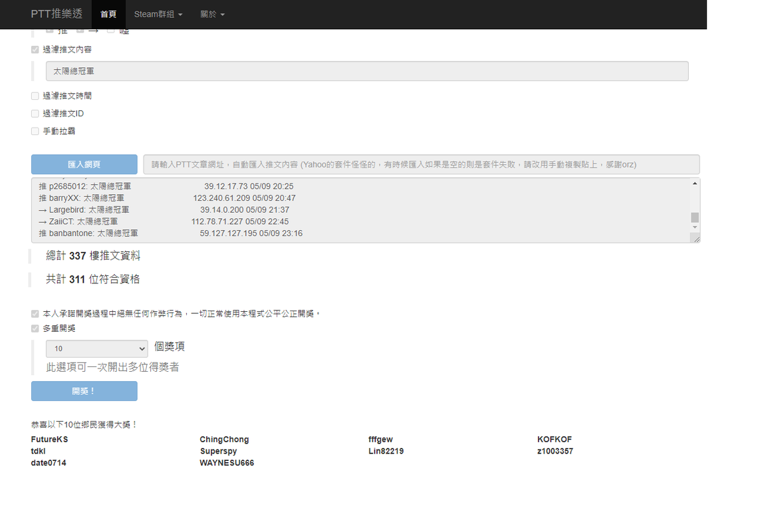Viewport: 764px width, 532px height.
Task: Click the 開獎！ draw button
Action: click(84, 391)
